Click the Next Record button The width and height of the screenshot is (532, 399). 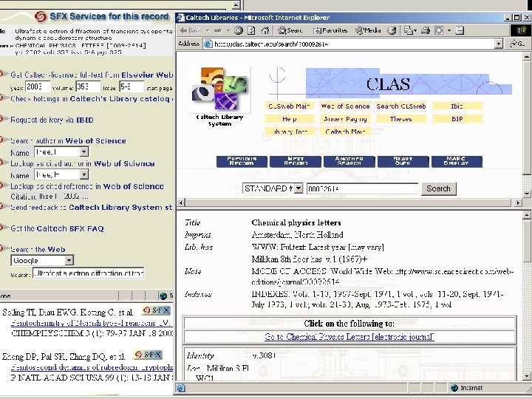tap(296, 162)
